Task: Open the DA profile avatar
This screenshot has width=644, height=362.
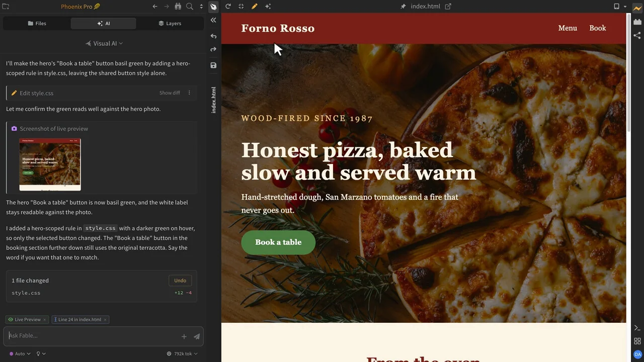Action: (x=637, y=354)
